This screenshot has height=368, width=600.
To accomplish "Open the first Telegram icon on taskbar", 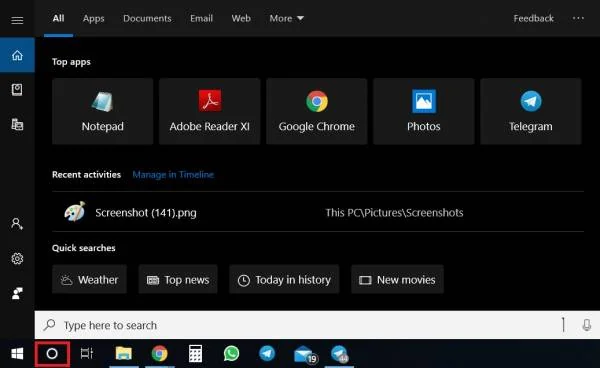I will pos(267,353).
